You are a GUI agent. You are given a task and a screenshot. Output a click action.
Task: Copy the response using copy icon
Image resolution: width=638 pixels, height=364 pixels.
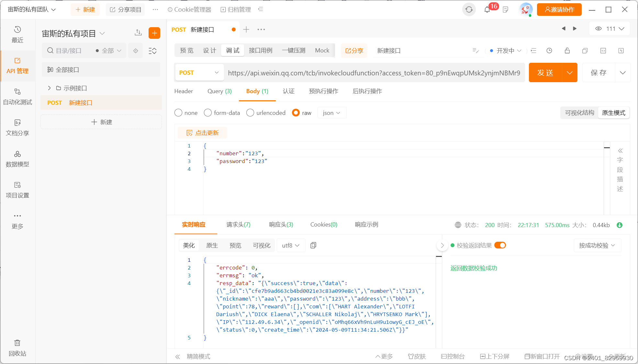point(313,245)
